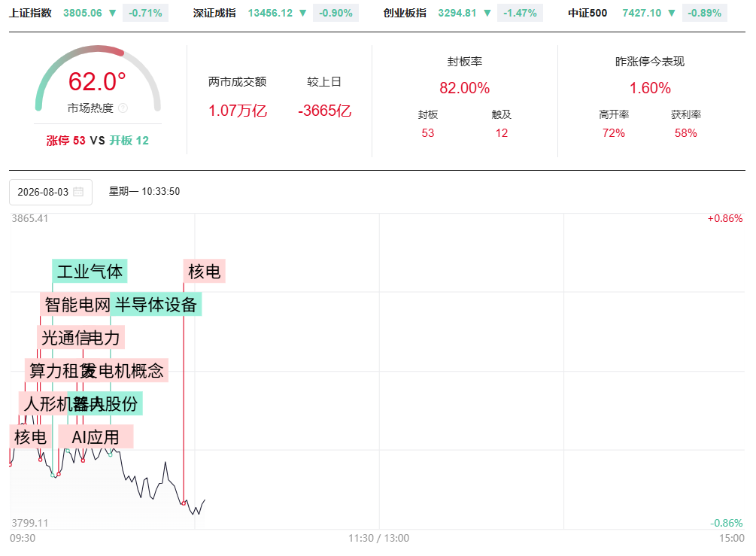Click the 涨停 53 count text
The height and width of the screenshot is (556, 756).
click(65, 141)
